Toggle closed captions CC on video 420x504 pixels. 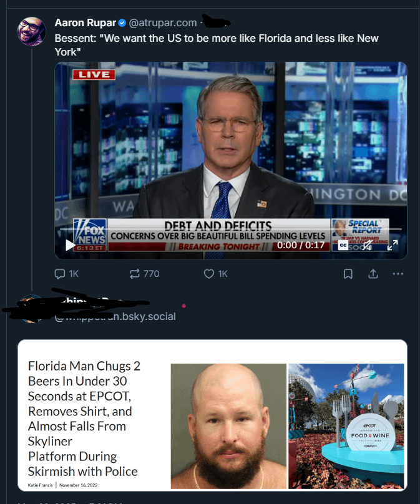coord(343,245)
